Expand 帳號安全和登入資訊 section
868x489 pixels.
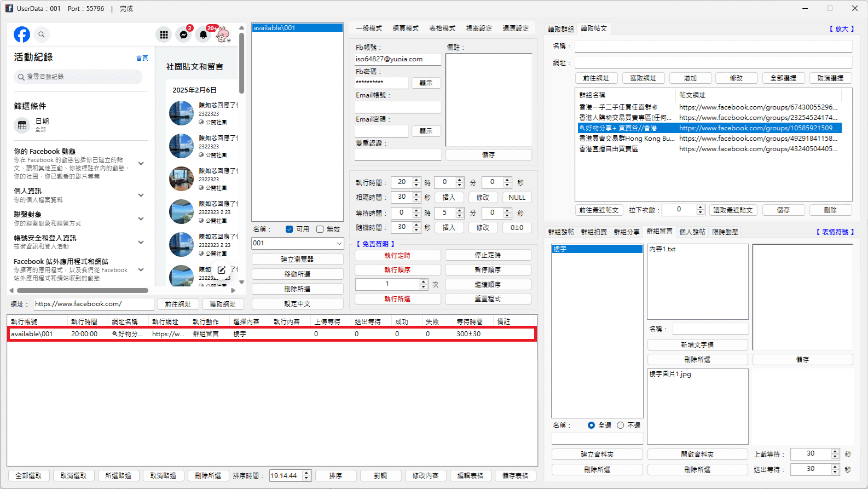point(141,242)
